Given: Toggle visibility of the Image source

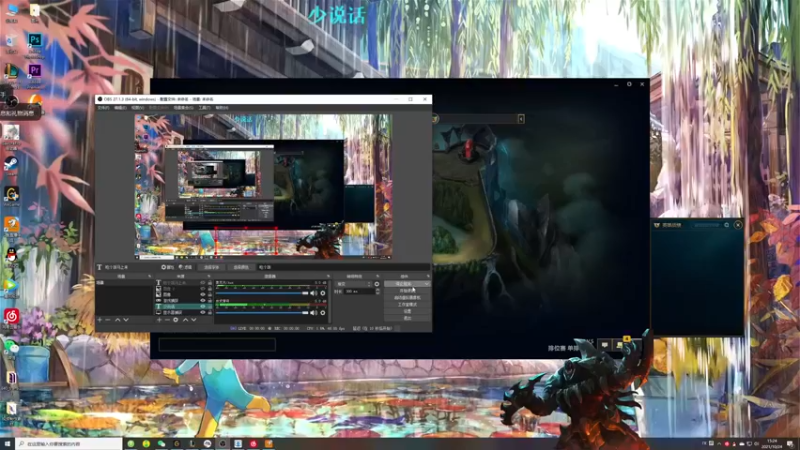Looking at the screenshot, I should [x=203, y=294].
